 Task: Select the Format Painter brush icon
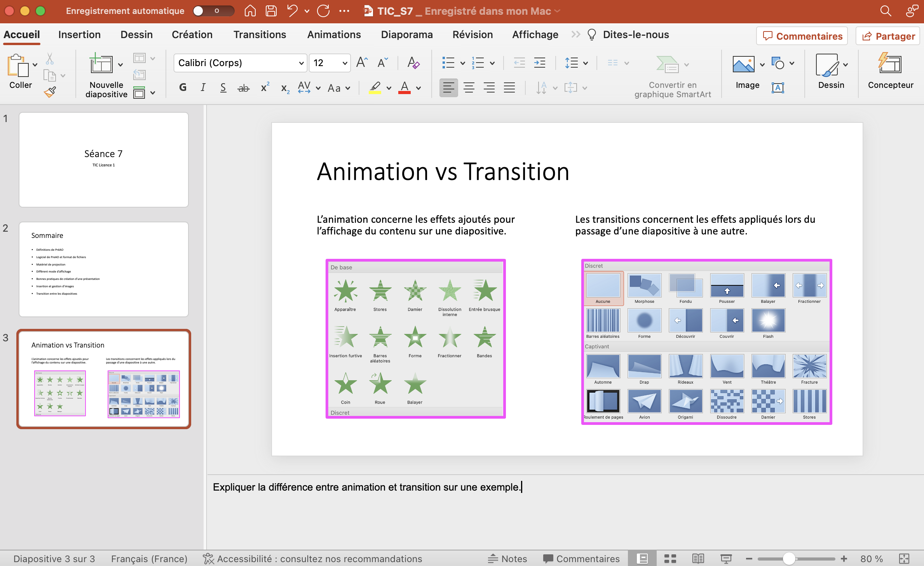[x=50, y=92]
